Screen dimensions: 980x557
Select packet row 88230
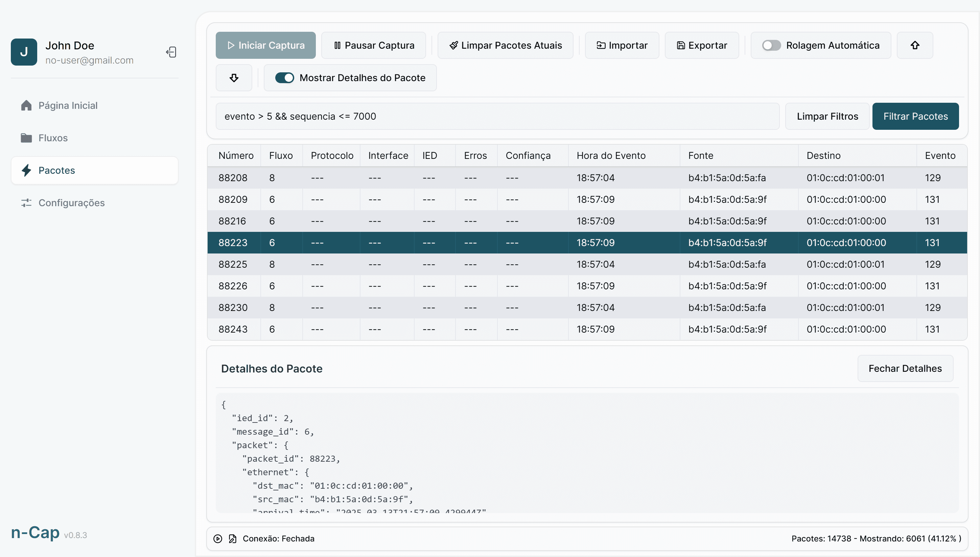587,308
